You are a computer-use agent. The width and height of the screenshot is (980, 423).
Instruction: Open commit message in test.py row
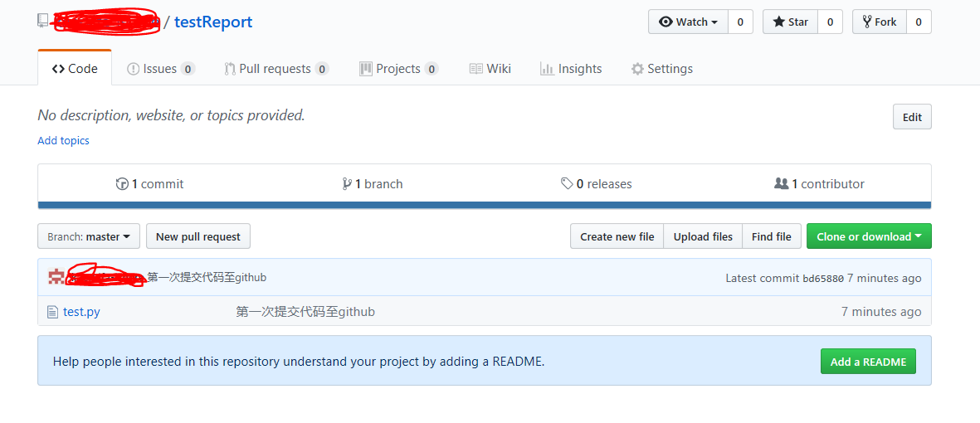pyautogui.click(x=305, y=311)
